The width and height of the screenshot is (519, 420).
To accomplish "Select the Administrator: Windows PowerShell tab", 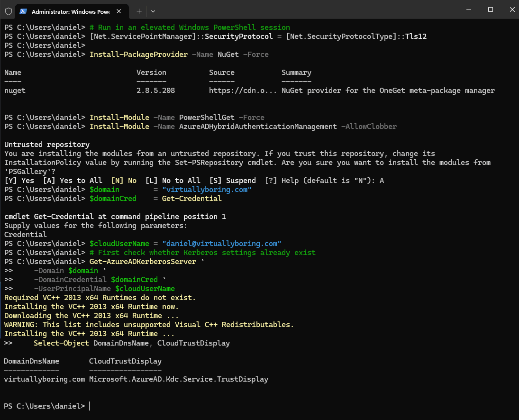I will coord(72,11).
